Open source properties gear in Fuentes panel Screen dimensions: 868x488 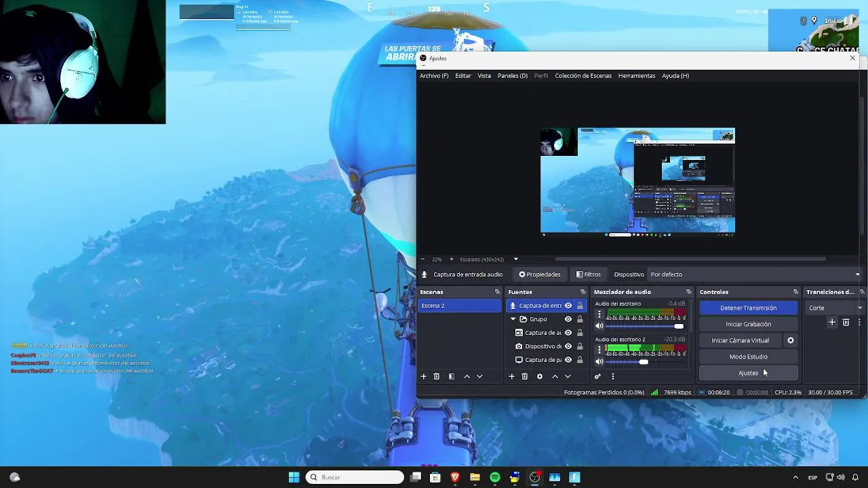coord(539,376)
